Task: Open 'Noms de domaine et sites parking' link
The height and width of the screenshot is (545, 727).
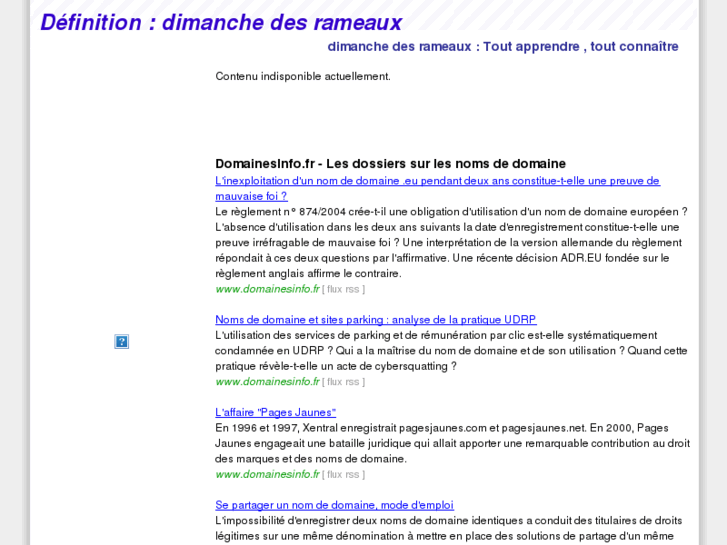Action: (376, 320)
